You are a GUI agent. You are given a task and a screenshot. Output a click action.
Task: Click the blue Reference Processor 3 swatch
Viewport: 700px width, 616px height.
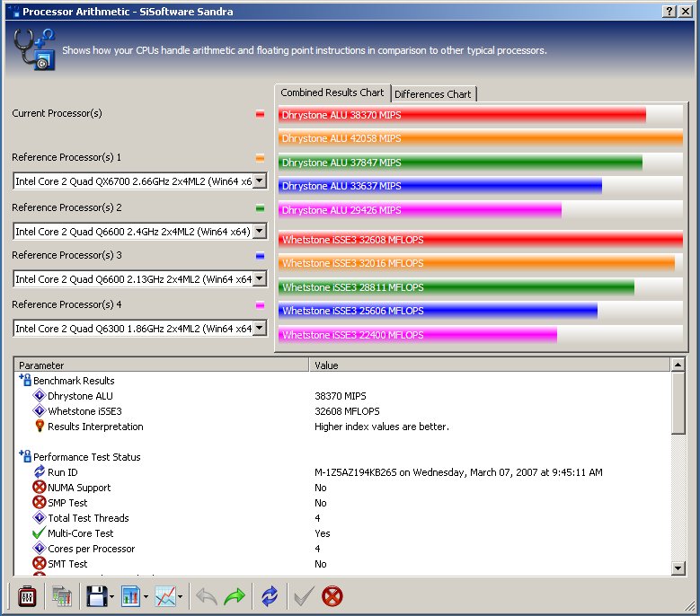[x=260, y=256]
